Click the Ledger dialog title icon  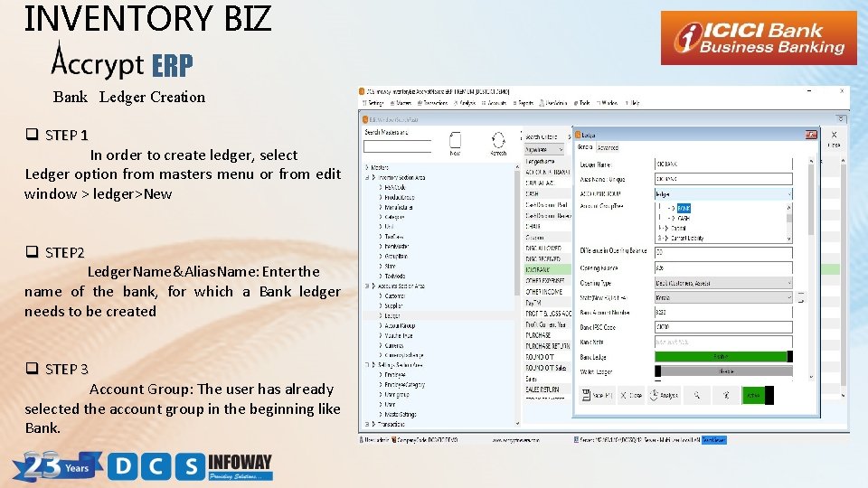click(578, 135)
